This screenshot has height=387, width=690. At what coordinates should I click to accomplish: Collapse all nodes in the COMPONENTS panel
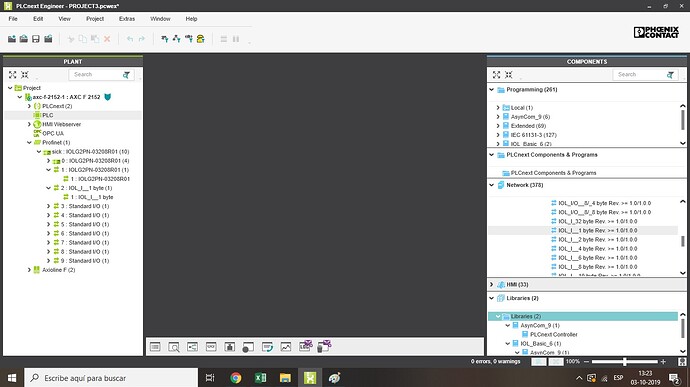(509, 75)
